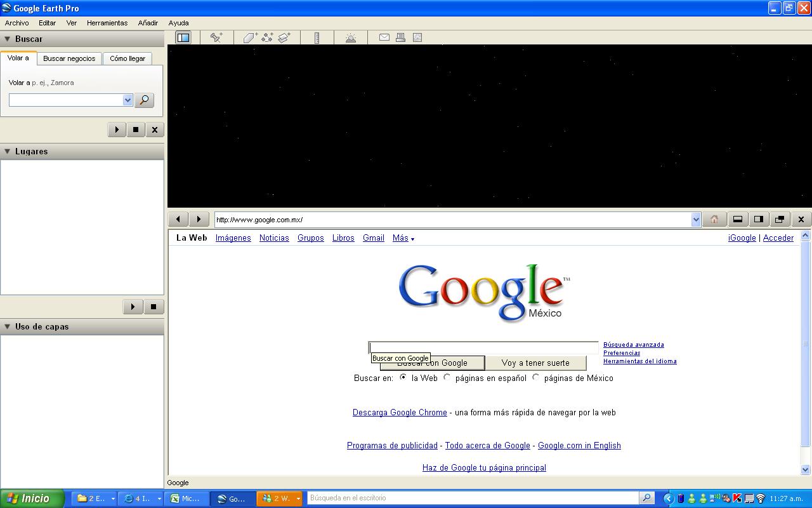The height and width of the screenshot is (508, 812).
Task: Click the magnifier search button in Volar a
Action: coord(144,100)
